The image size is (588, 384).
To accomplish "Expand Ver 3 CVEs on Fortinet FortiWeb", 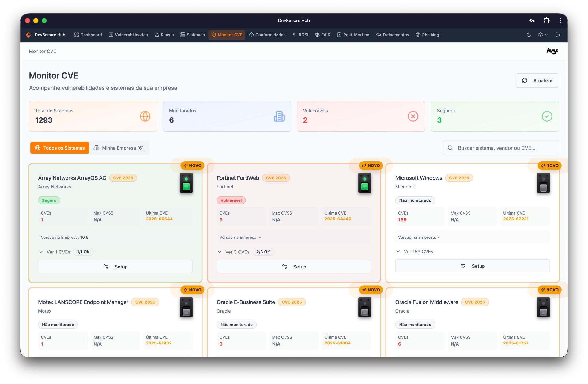I will click(234, 252).
